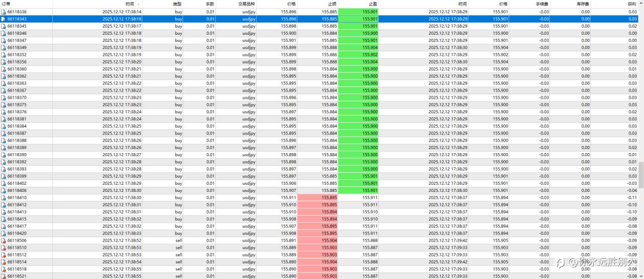Click the green 155.902 take-profit cell
The height and width of the screenshot is (279, 644).
coord(358,54)
